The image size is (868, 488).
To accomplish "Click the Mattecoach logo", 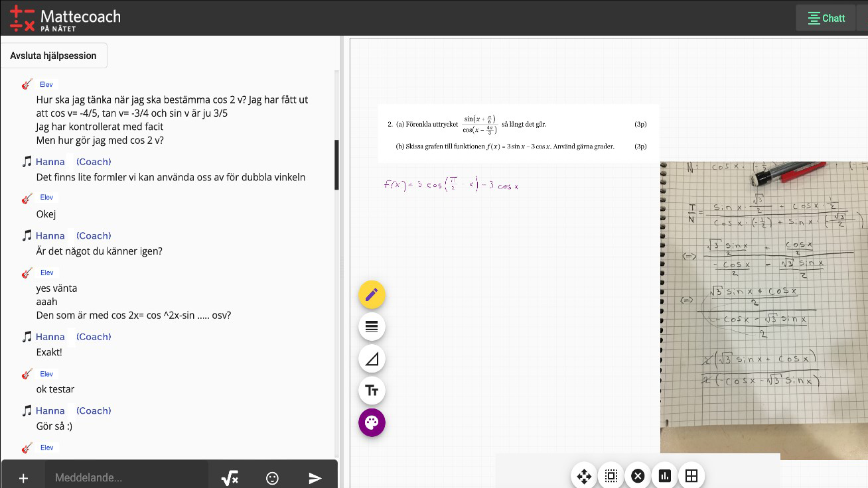I will (x=64, y=17).
